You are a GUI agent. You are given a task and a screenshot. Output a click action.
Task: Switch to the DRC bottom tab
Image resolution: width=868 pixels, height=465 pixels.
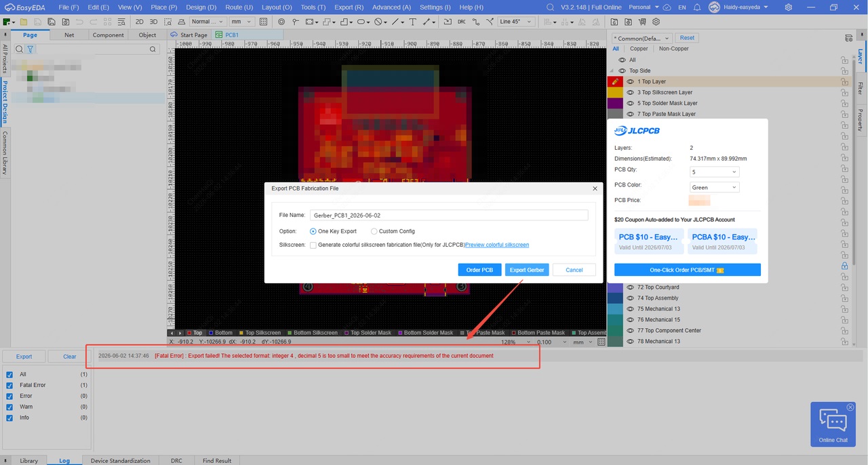click(x=176, y=460)
